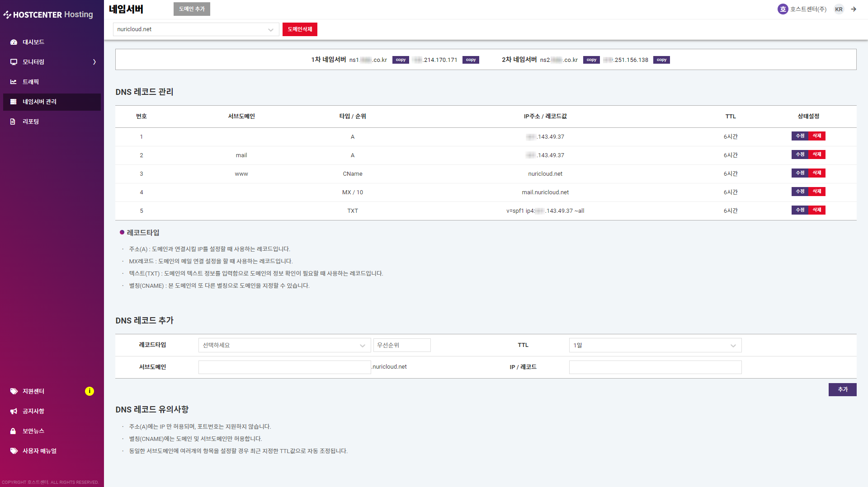Click the red 도메인삭제 button
This screenshot has height=487, width=868.
pos(299,29)
